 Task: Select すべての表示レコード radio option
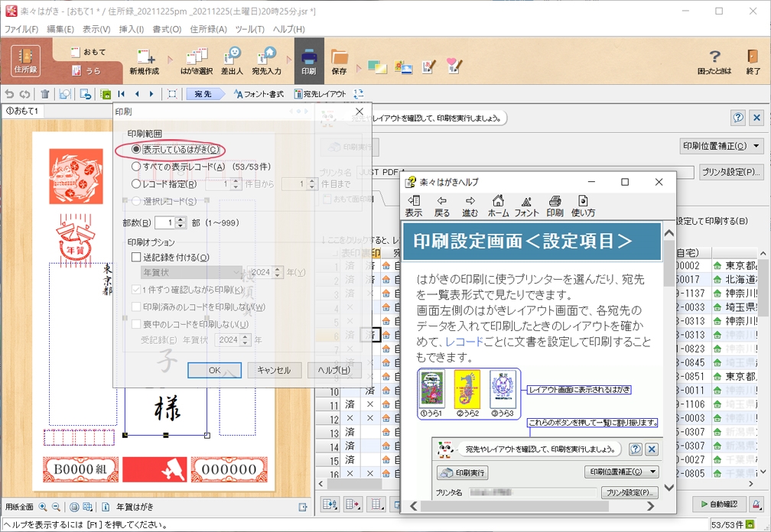(136, 167)
